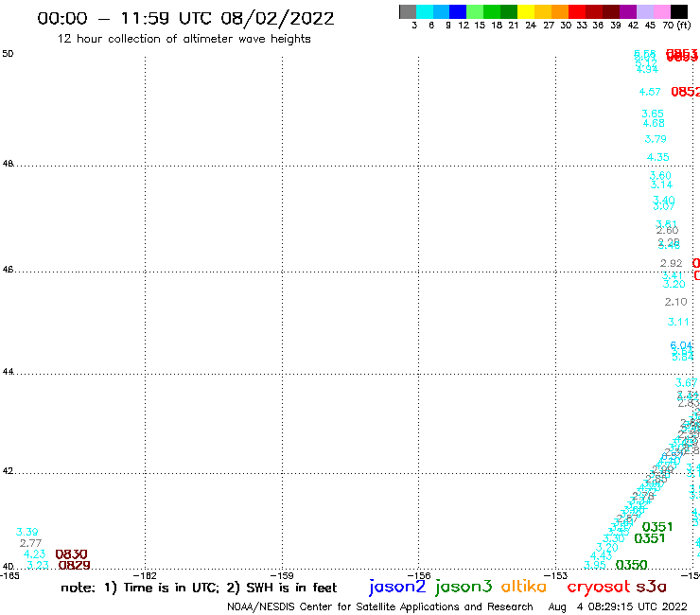Click the NOAA/NESDIS Center credit line

pos(380,606)
